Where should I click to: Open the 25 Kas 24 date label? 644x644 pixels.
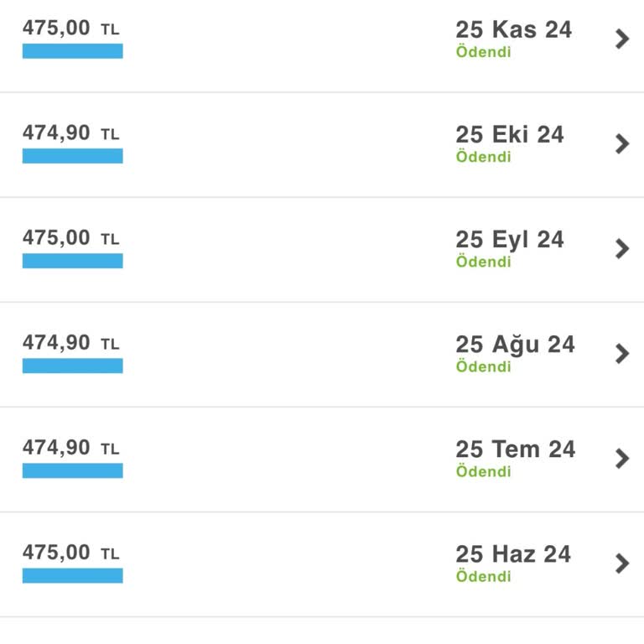coord(513,29)
